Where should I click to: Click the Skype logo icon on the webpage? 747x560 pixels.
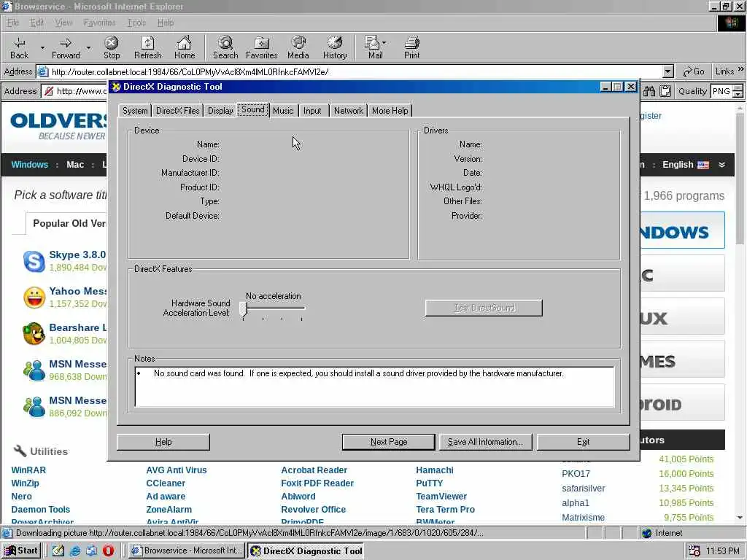point(34,261)
